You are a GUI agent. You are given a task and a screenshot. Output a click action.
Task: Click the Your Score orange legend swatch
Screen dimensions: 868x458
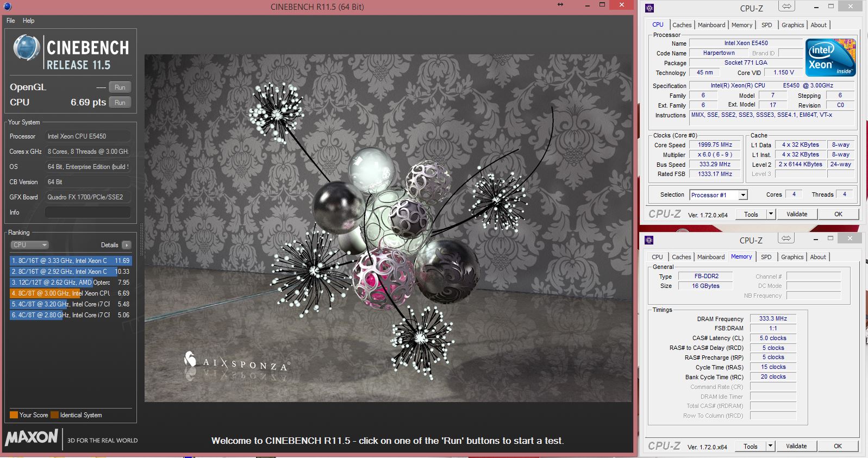point(14,415)
